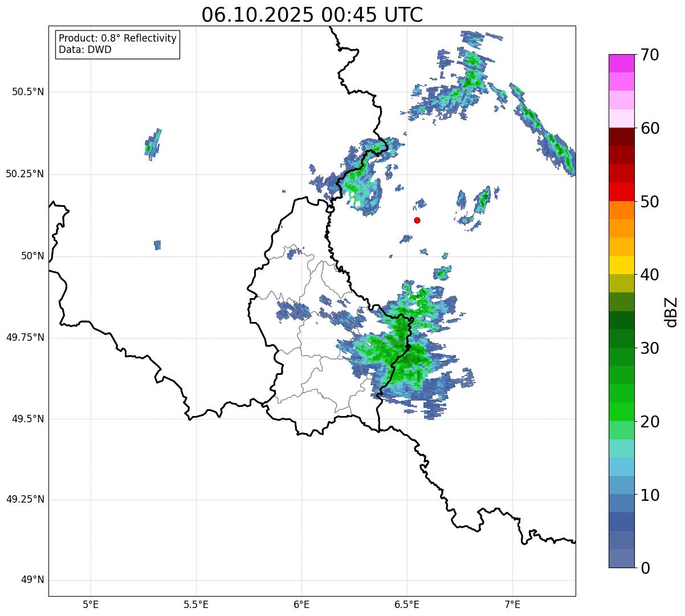This screenshot has width=685, height=616.
Task: Click the red station marker dot
Action: click(417, 220)
